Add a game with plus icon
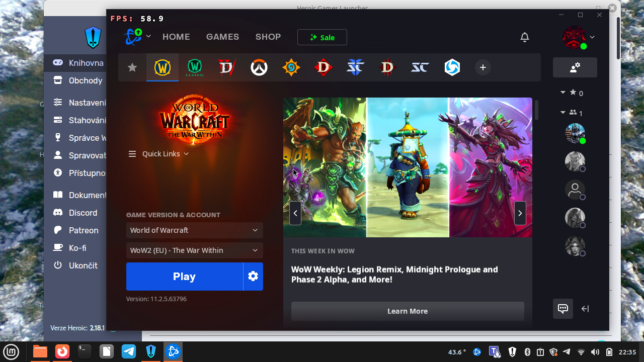The image size is (644, 362). (x=482, y=67)
